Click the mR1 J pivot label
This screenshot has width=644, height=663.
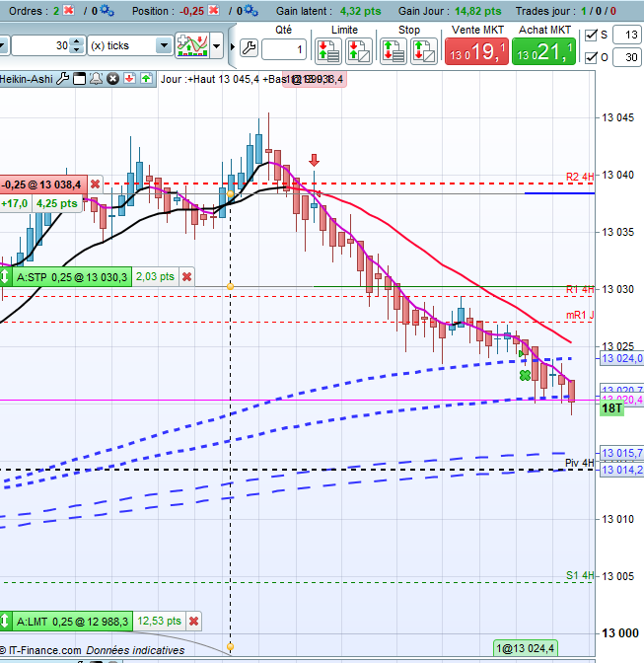(580, 315)
